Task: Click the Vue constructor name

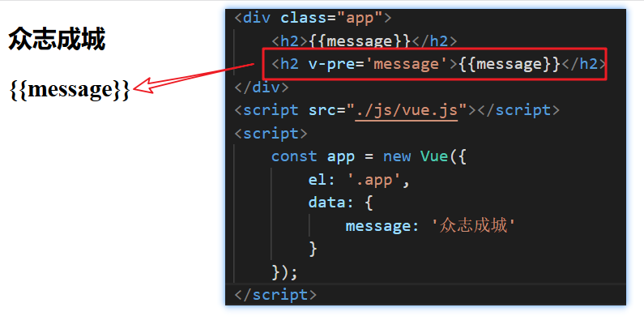Action: (433, 156)
